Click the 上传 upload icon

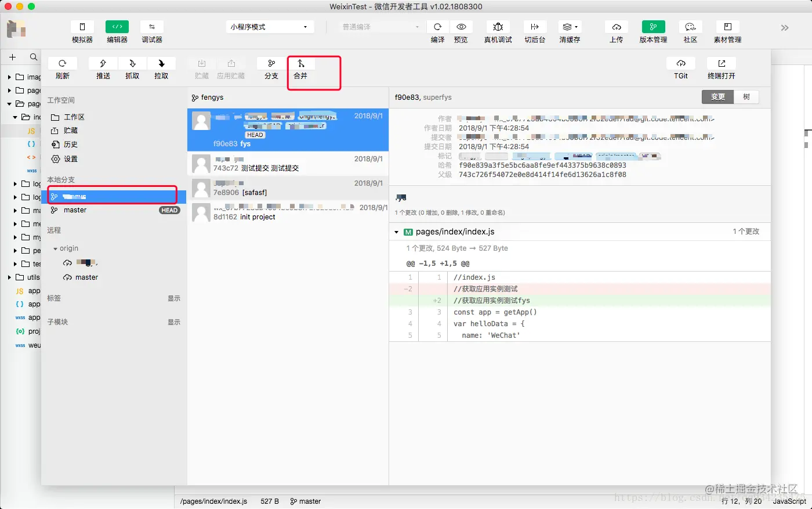617,27
